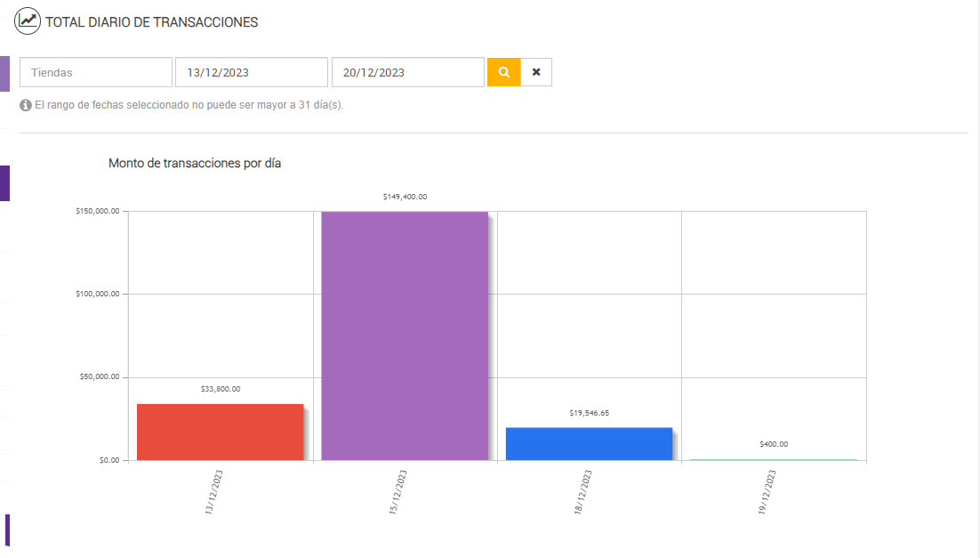Click the $0.00 y-axis label
This screenshot has width=980, height=558.
(109, 460)
